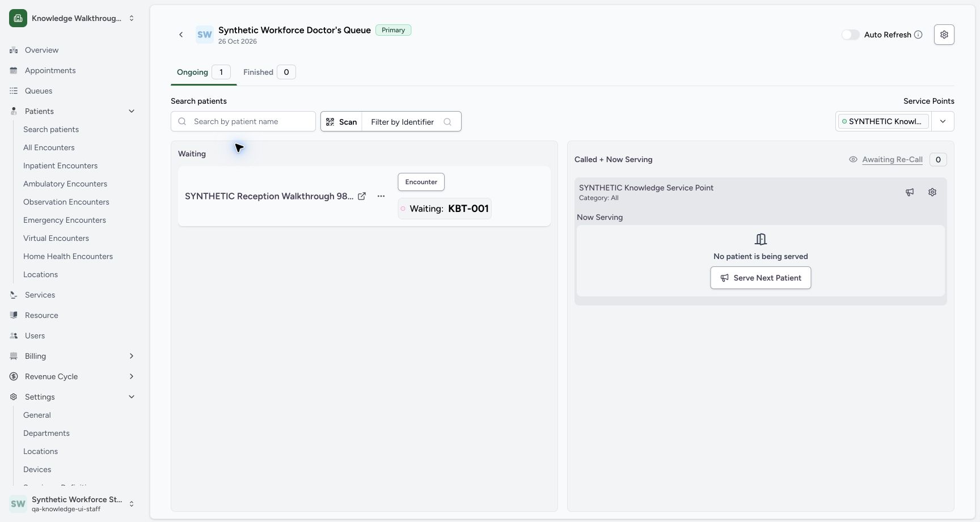Expand the Billing sidebar section
Screen dimensions: 980x522
pos(132,356)
